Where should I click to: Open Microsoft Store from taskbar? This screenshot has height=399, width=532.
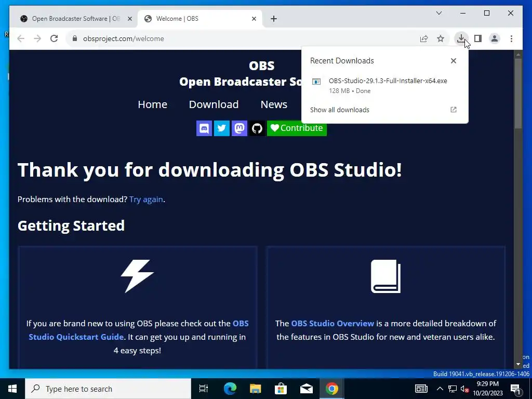pos(281,389)
